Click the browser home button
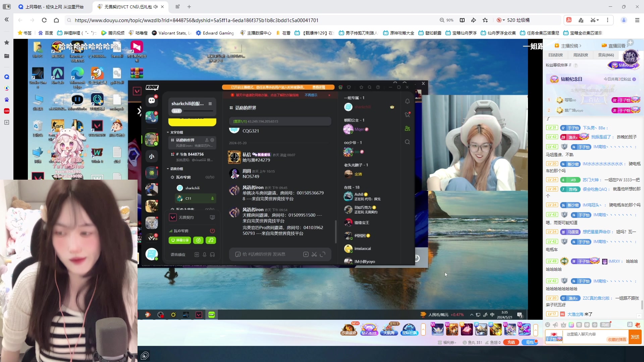The height and width of the screenshot is (362, 644). click(56, 20)
